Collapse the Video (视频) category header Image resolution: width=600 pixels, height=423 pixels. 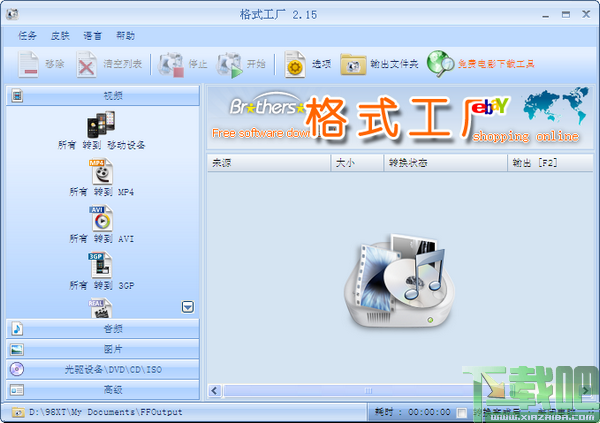click(103, 96)
